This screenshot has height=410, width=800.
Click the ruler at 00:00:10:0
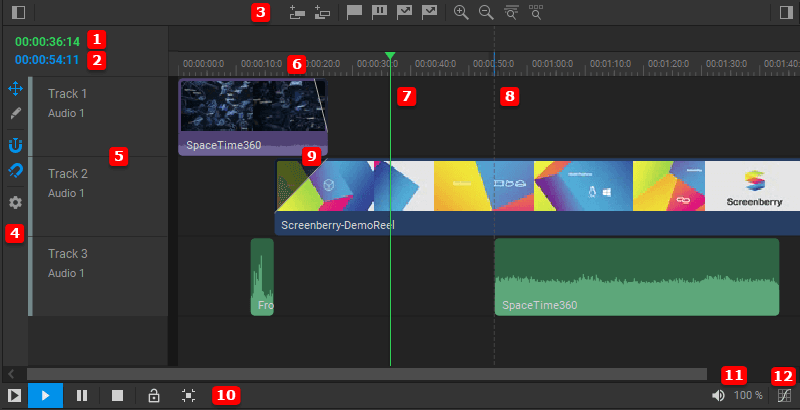(261, 64)
